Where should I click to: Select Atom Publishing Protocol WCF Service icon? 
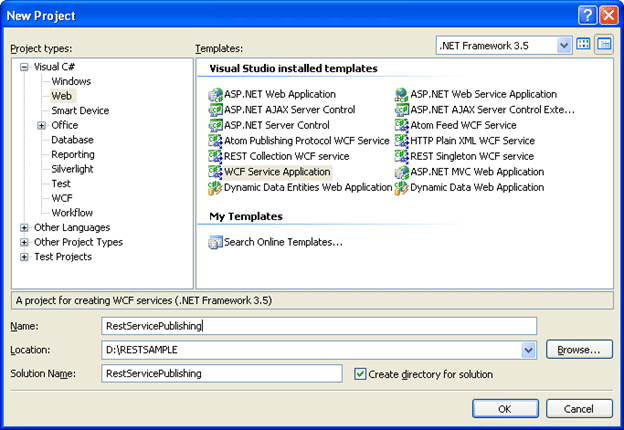pos(215,141)
